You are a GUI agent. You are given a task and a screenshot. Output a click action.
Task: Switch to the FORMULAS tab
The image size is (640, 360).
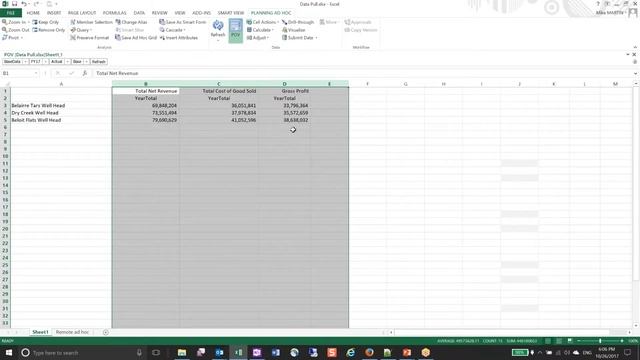(114, 13)
